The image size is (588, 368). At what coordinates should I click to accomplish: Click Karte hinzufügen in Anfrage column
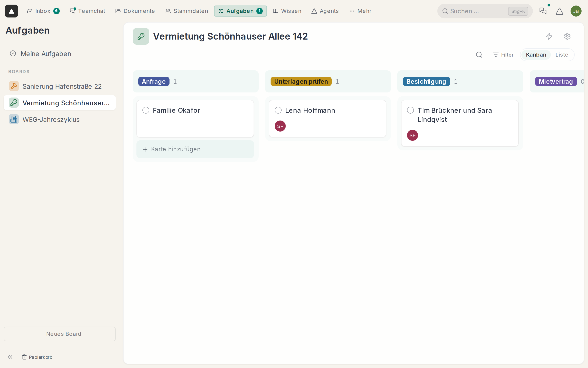point(195,149)
